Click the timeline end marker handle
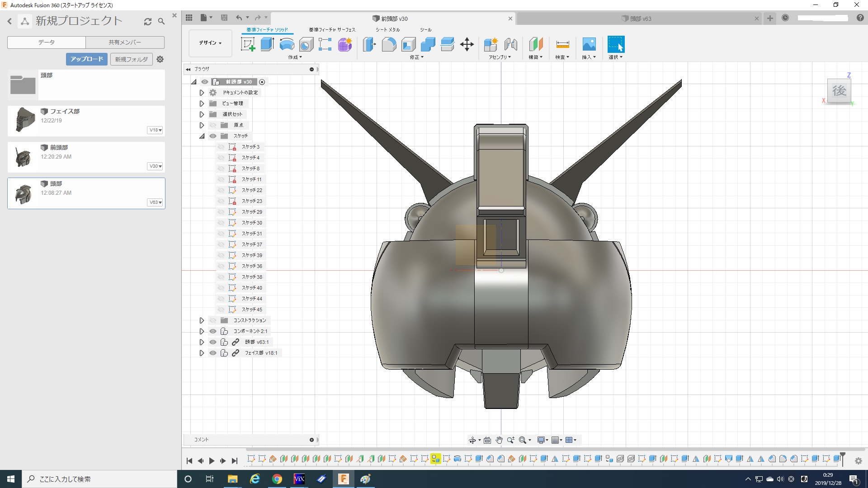Screen dimensions: 868x488 click(842, 455)
